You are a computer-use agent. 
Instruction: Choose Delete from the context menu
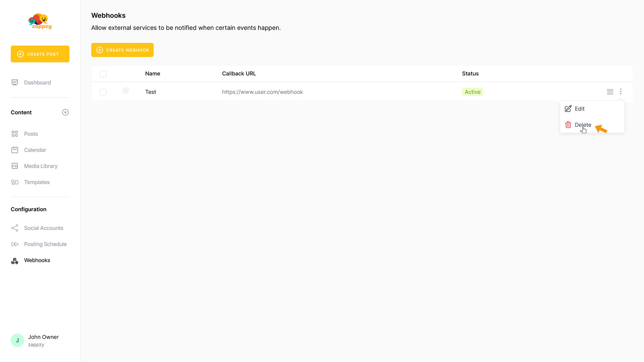pos(583,125)
